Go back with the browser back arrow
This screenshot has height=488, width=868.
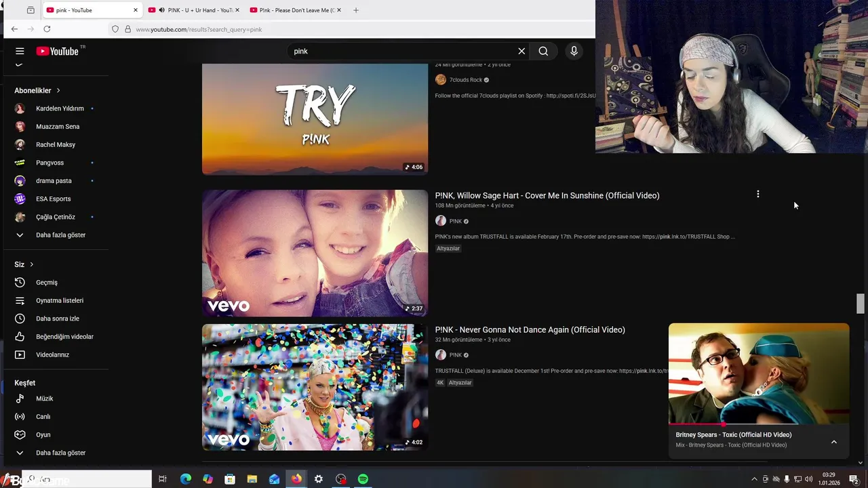(14, 29)
